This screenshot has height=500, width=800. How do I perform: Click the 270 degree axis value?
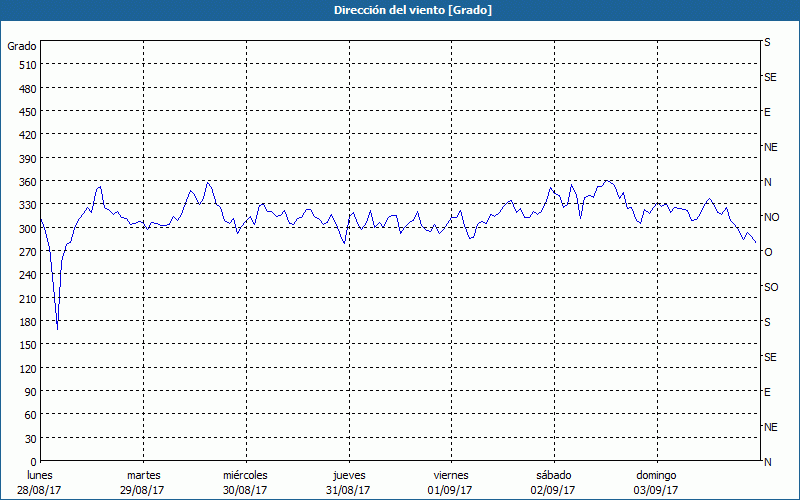point(27,252)
